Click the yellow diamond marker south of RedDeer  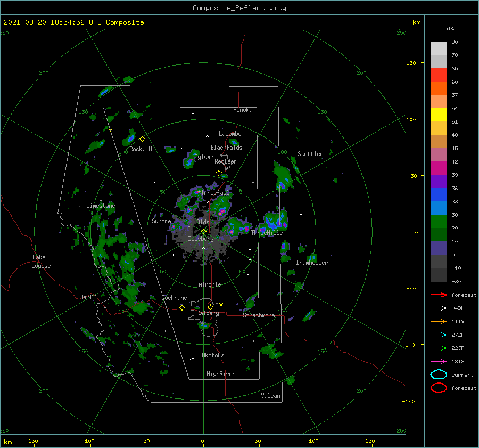219,173
